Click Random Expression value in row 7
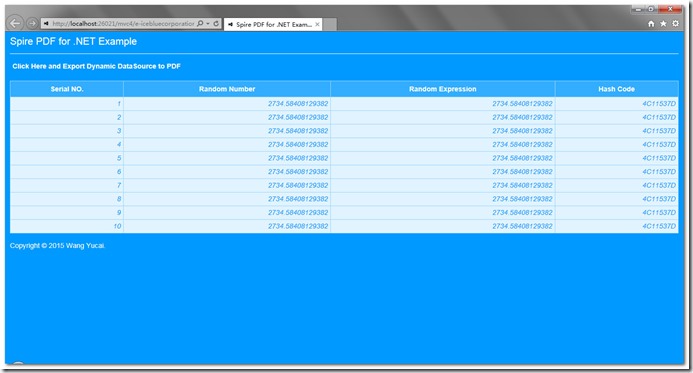693x373 pixels. pyautogui.click(x=522, y=186)
